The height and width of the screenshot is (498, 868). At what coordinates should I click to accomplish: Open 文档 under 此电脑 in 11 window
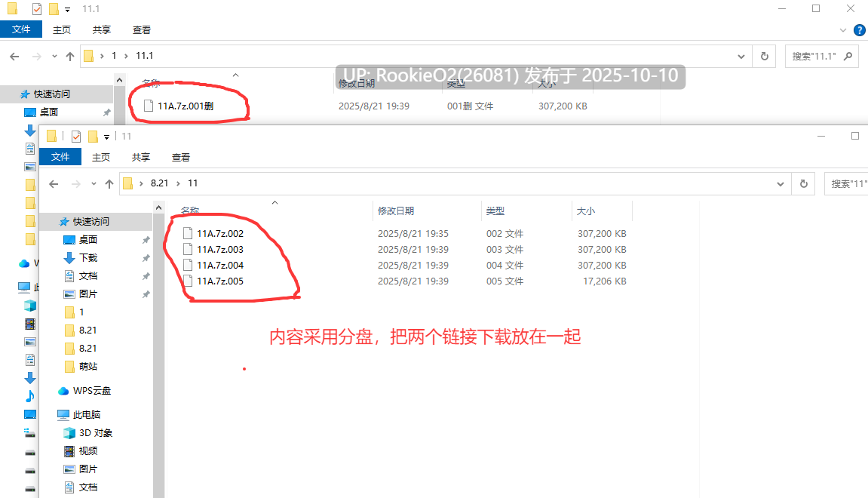(88, 487)
